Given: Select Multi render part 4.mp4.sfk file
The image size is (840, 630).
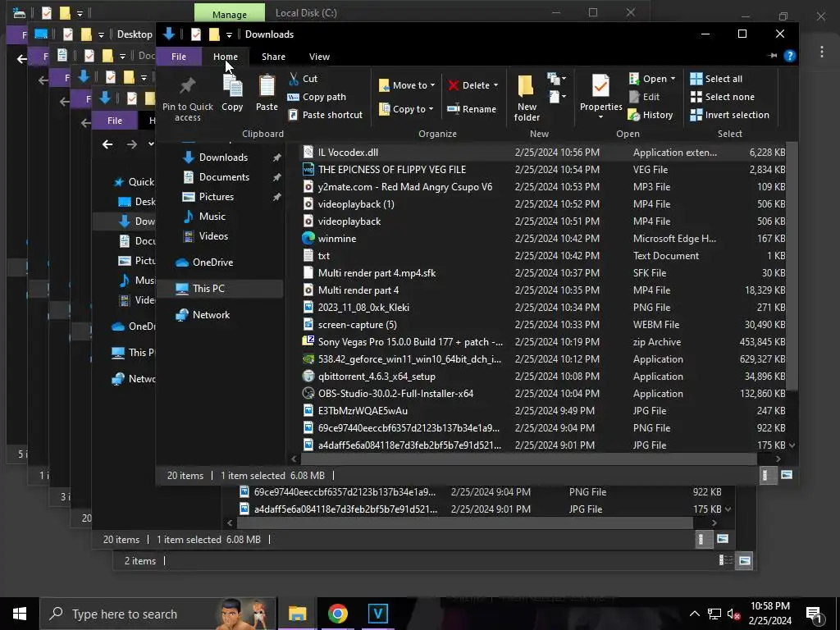Looking at the screenshot, I should pyautogui.click(x=377, y=272).
